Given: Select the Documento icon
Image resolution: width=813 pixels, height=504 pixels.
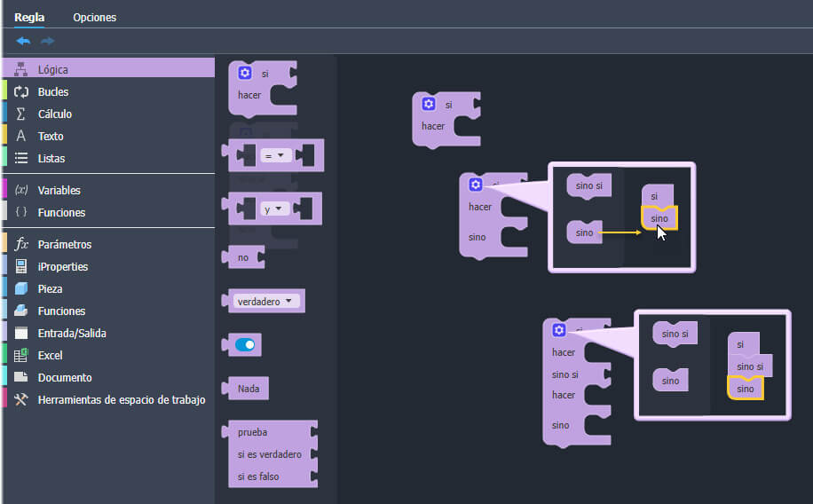Looking at the screenshot, I should pyautogui.click(x=20, y=377).
